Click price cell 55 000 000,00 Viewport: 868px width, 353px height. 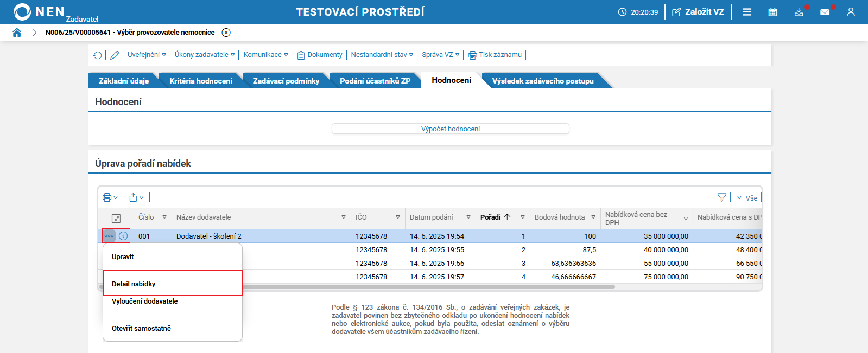(x=666, y=263)
